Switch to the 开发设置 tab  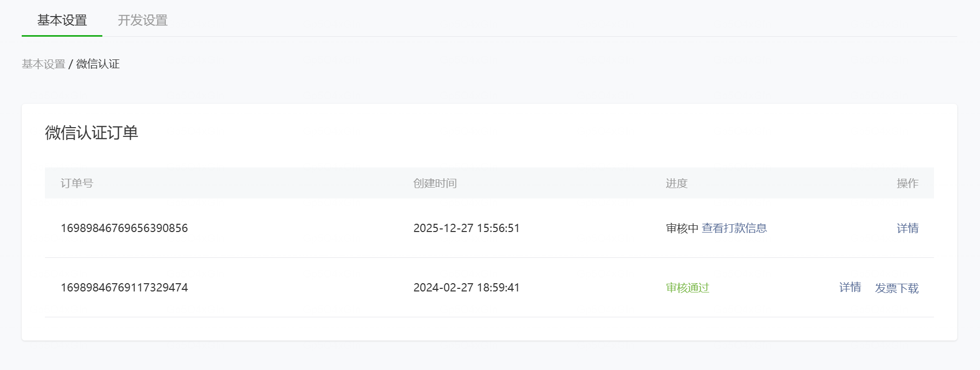click(143, 20)
